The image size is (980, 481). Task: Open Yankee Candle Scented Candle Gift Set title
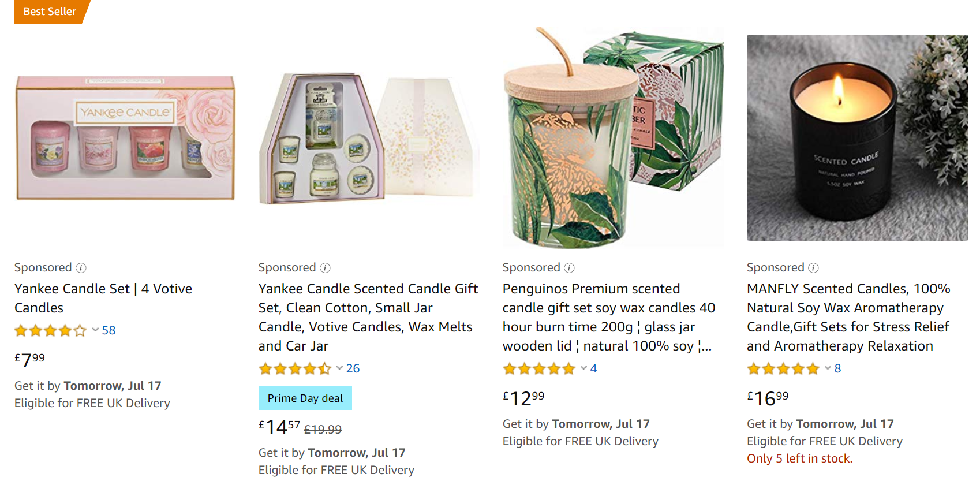[368, 317]
